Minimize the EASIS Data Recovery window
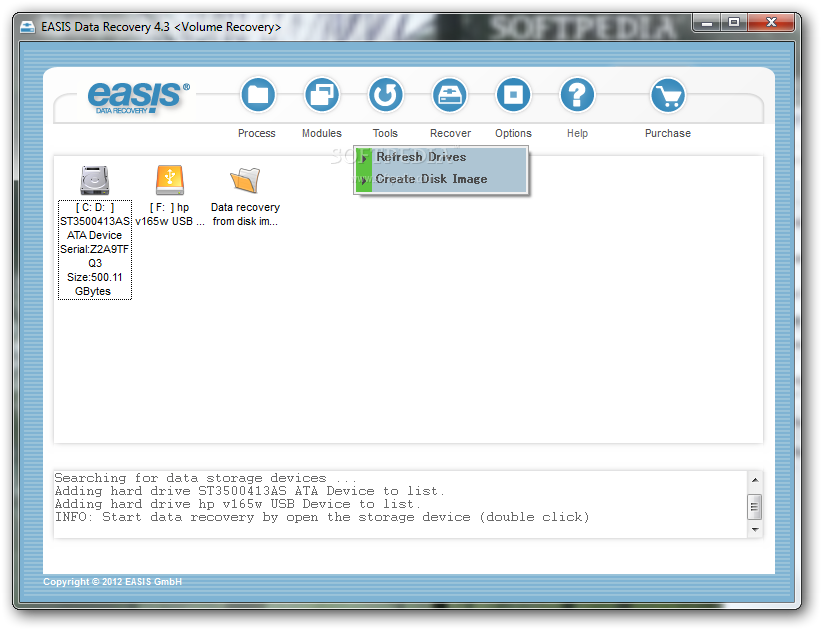This screenshot has width=822, height=630. point(707,23)
